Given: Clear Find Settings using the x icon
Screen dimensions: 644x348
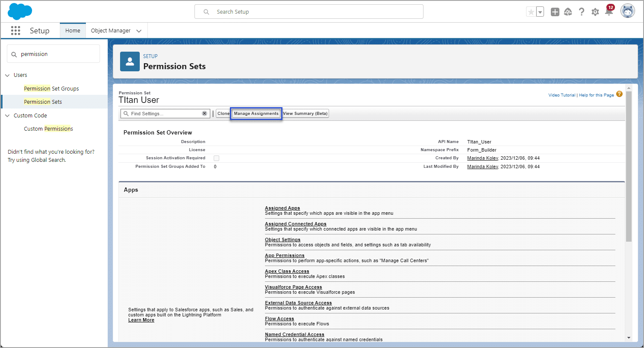Looking at the screenshot, I should coord(204,113).
